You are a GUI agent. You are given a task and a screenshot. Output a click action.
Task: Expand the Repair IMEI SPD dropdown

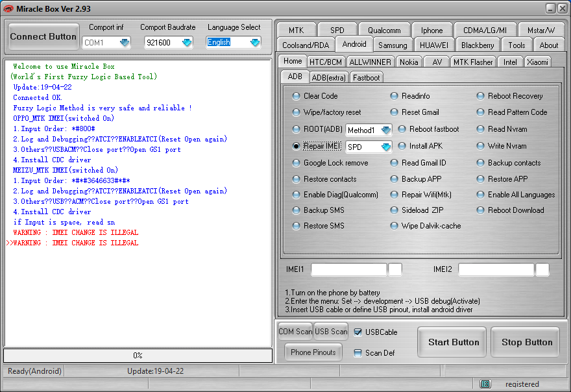385,147
